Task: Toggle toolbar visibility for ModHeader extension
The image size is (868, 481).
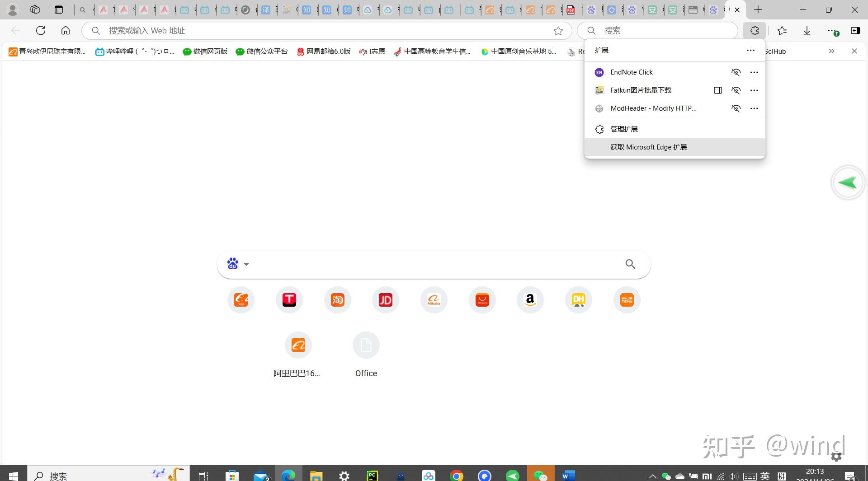Action: pyautogui.click(x=736, y=108)
